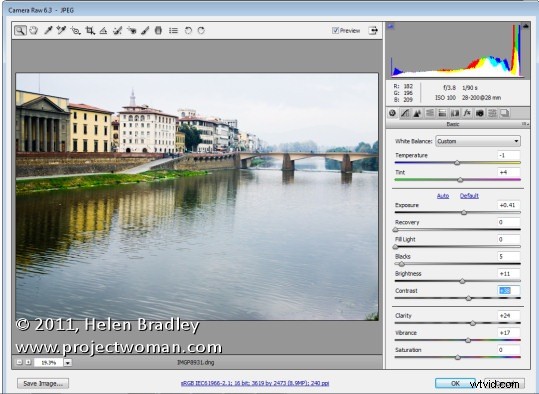Click the Brightness value field
Screen dimensions: 539x394
click(508, 274)
